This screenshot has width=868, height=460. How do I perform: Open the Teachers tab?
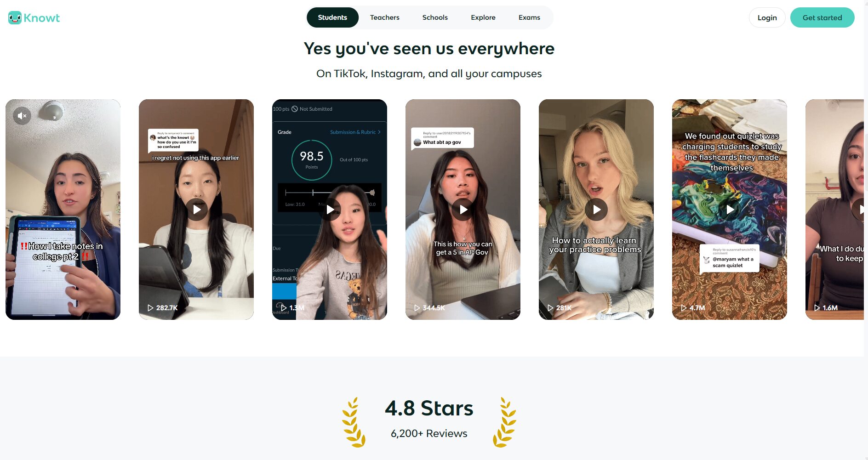[x=385, y=17]
